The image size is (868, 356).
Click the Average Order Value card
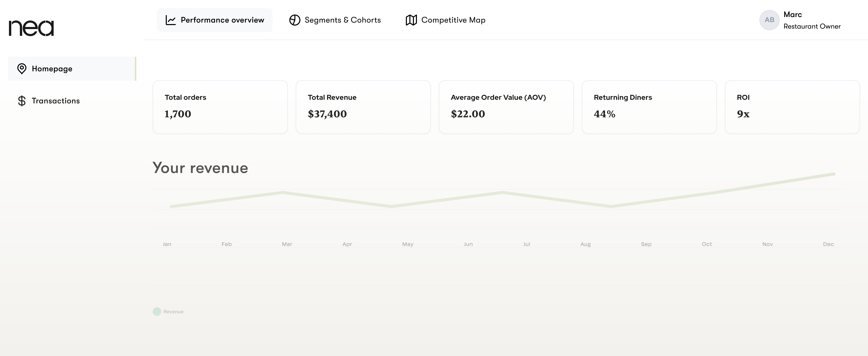point(506,107)
